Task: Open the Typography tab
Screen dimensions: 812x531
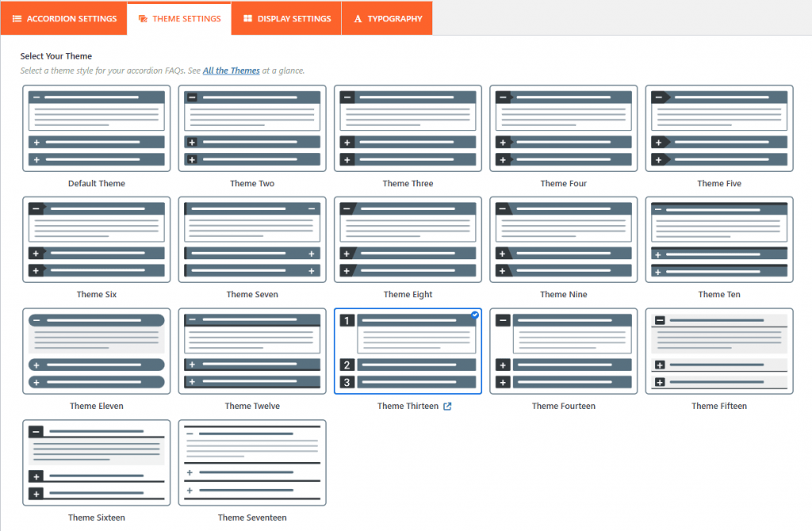Action: [x=387, y=18]
